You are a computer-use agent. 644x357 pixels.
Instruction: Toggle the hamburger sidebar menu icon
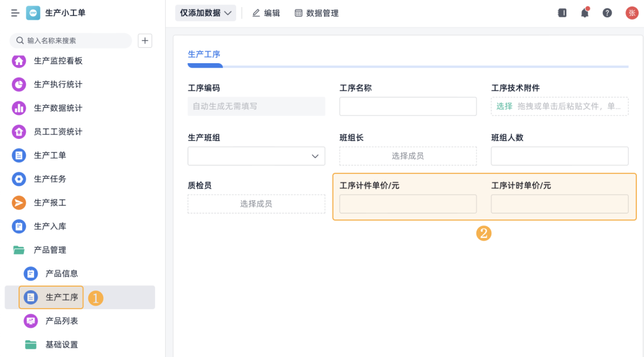tap(15, 13)
